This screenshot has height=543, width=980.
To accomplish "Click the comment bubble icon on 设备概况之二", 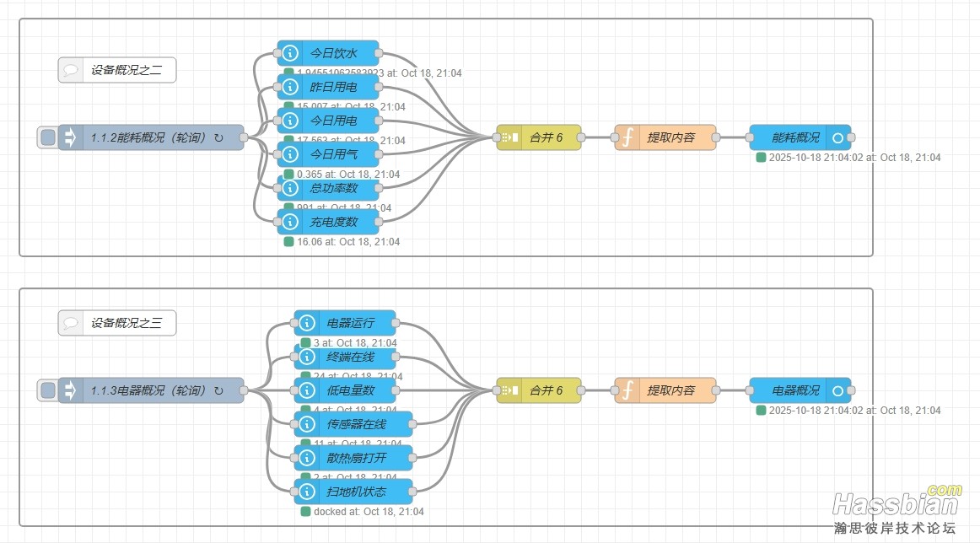I will (71, 70).
